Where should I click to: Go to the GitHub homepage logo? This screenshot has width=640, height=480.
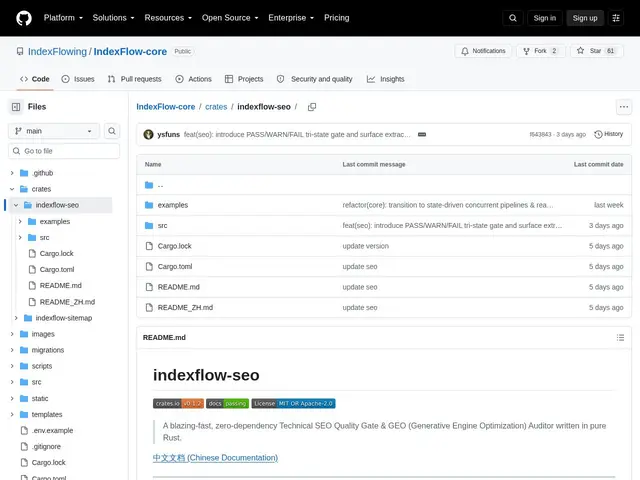coord(24,18)
